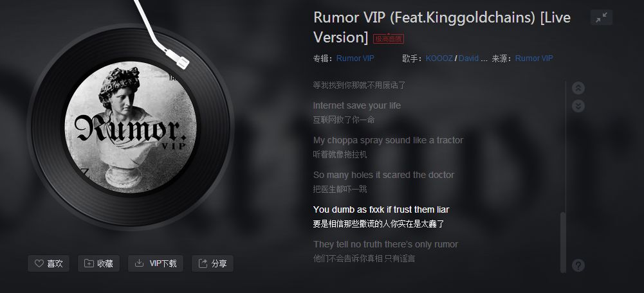Click the lyrics scroll-up double chevron icon
This screenshot has height=293, width=644.
click(578, 88)
